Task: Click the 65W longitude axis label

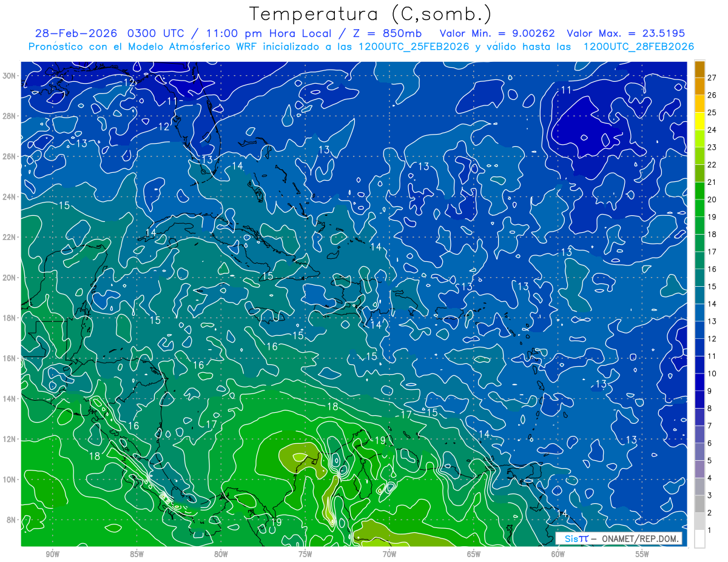Action: (474, 554)
